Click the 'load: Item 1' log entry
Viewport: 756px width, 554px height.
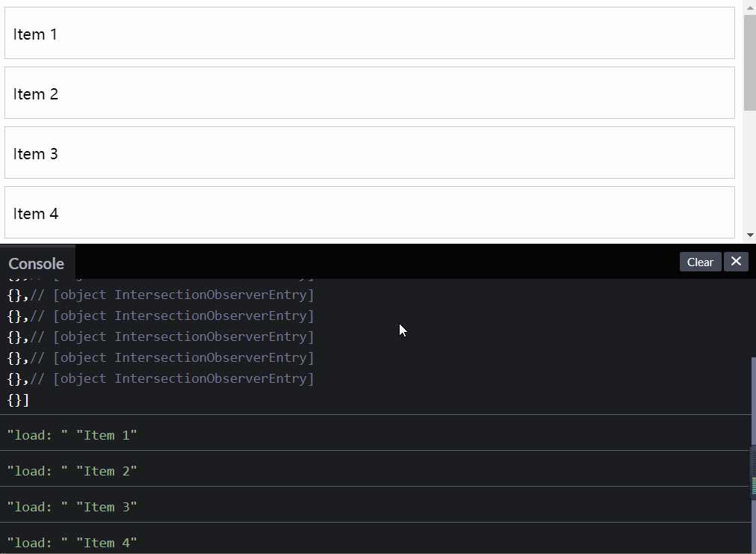tap(72, 434)
